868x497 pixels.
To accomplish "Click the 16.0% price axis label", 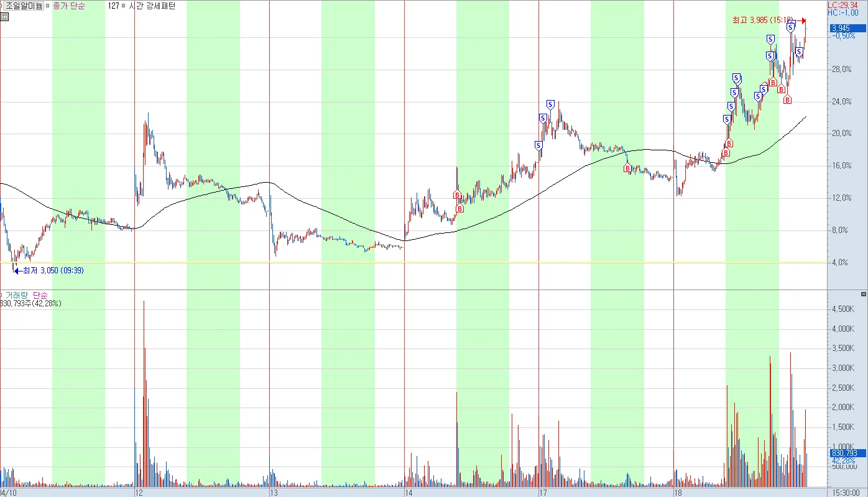I will (842, 166).
